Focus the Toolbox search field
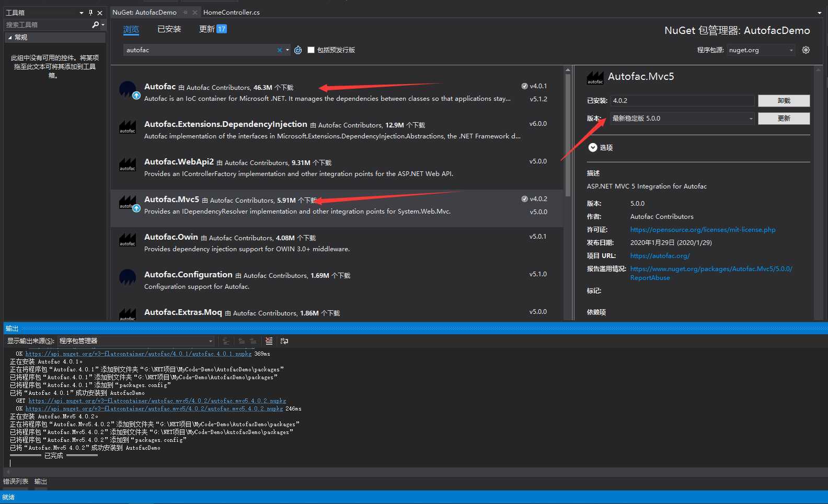This screenshot has height=504, width=828. 47,25
